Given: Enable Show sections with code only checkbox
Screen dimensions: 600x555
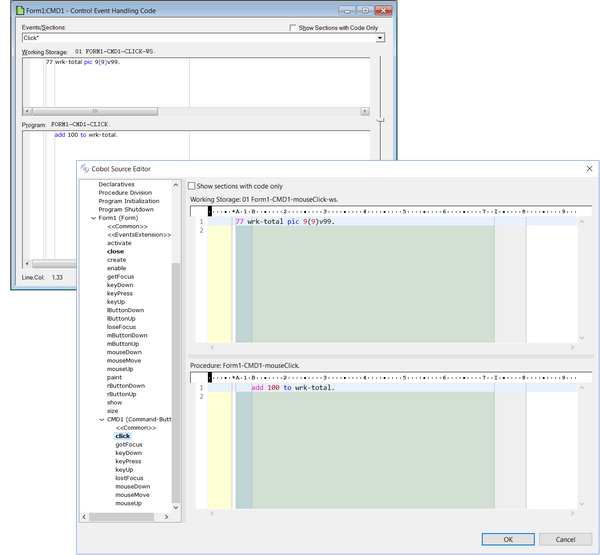Looking at the screenshot, I should [x=192, y=186].
